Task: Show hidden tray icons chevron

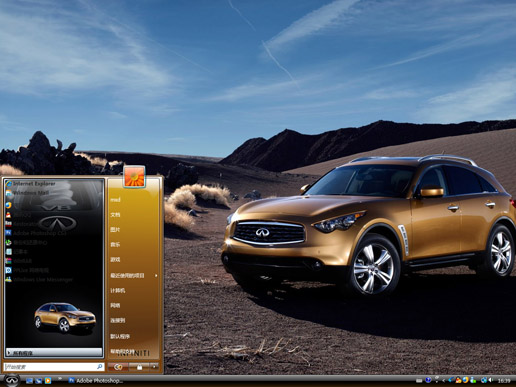Action: [x=444, y=380]
